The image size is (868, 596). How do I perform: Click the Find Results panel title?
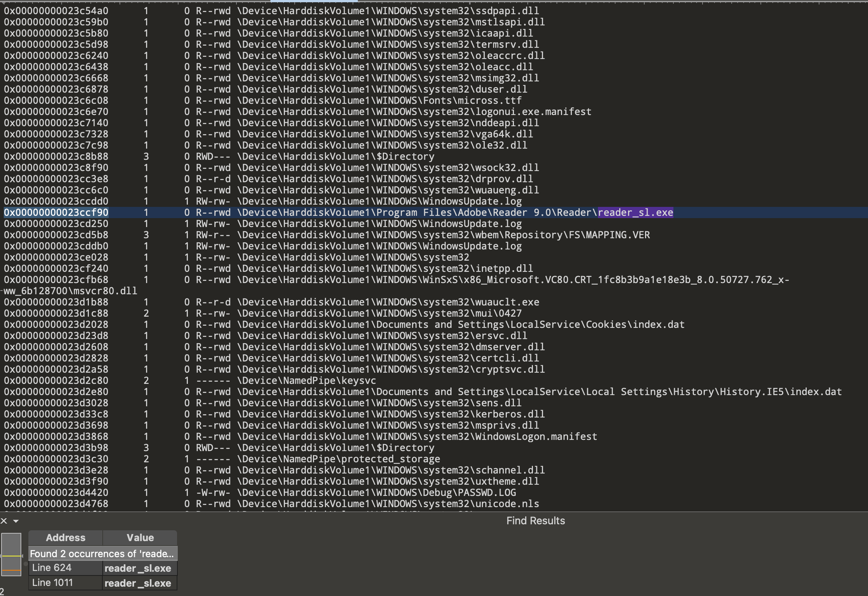click(x=535, y=521)
